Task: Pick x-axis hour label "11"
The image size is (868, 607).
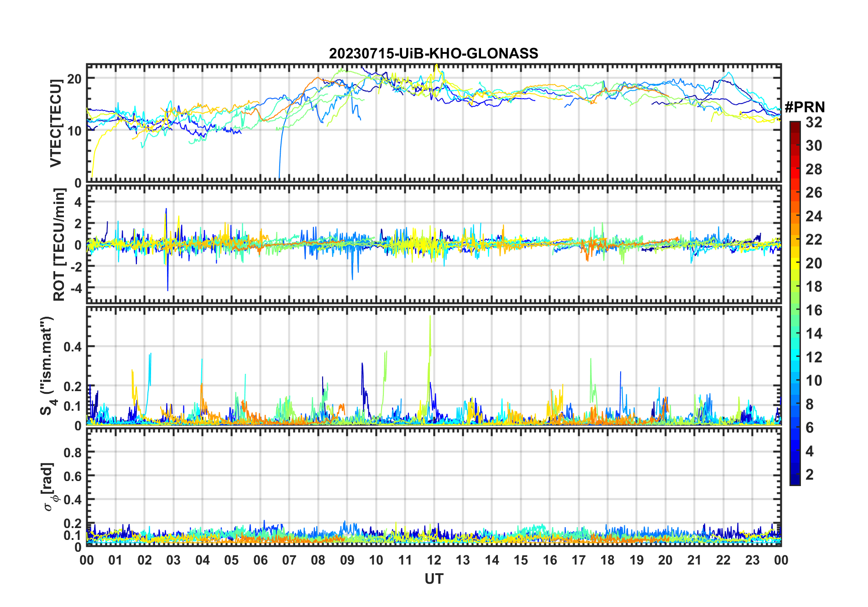Action: pos(405,560)
